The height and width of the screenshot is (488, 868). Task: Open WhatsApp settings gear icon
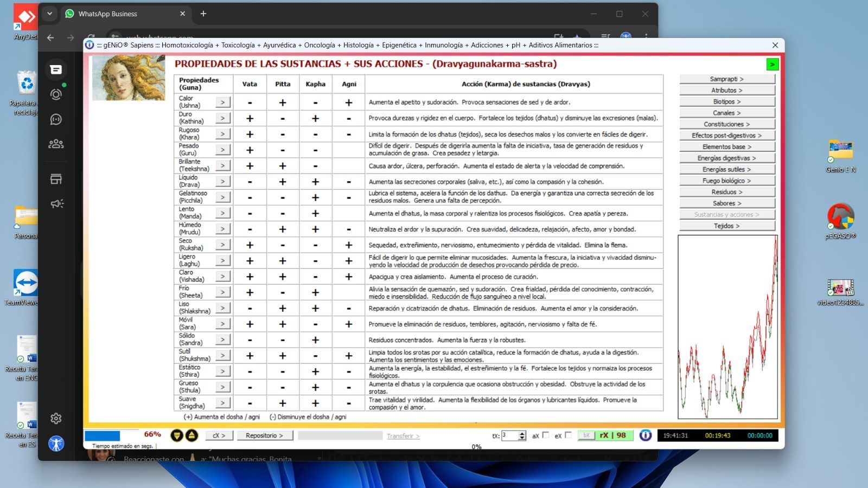coord(56,418)
